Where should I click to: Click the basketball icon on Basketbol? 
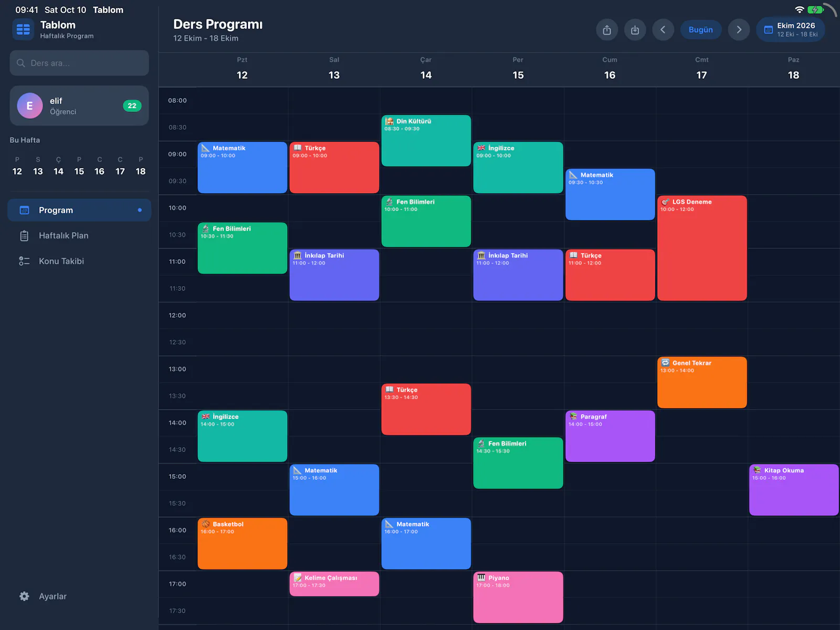(x=206, y=524)
